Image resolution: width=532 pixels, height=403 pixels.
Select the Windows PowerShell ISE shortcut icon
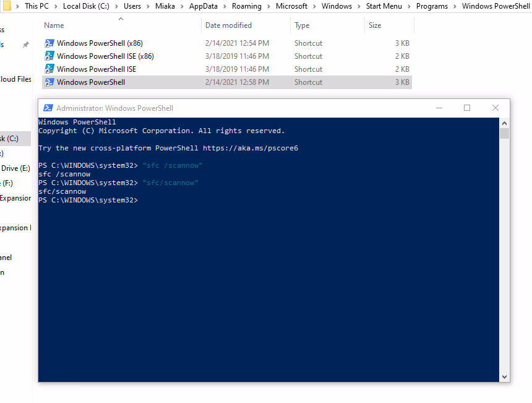(x=49, y=69)
